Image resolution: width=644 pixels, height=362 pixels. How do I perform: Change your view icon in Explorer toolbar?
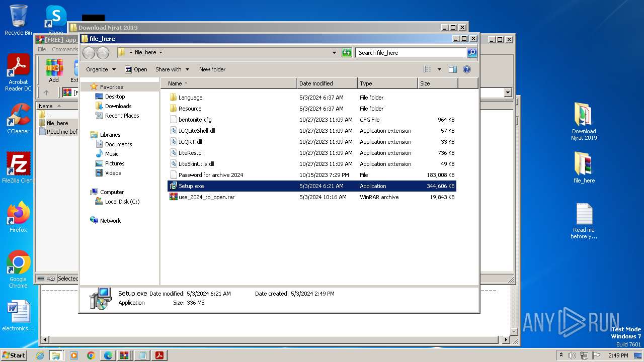[x=427, y=69]
